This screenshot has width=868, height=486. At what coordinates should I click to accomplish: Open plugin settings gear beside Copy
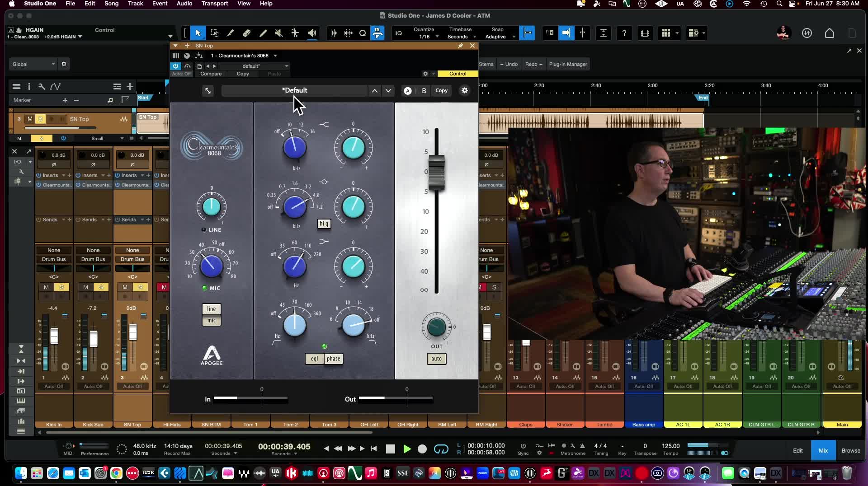pos(465,90)
